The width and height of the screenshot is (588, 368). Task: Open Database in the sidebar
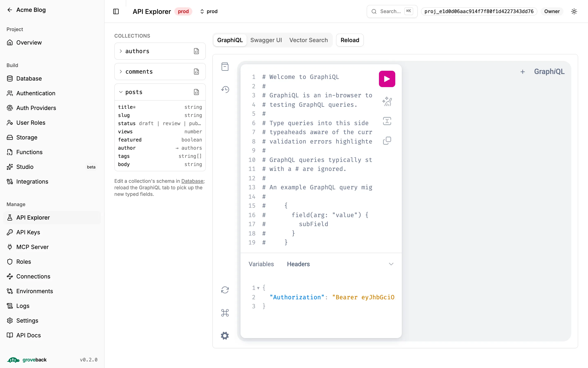[x=52, y=79]
